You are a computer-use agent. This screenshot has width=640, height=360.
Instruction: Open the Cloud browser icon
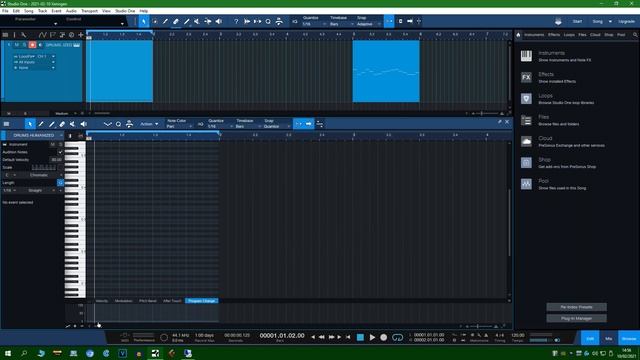pyautogui.click(x=526, y=141)
